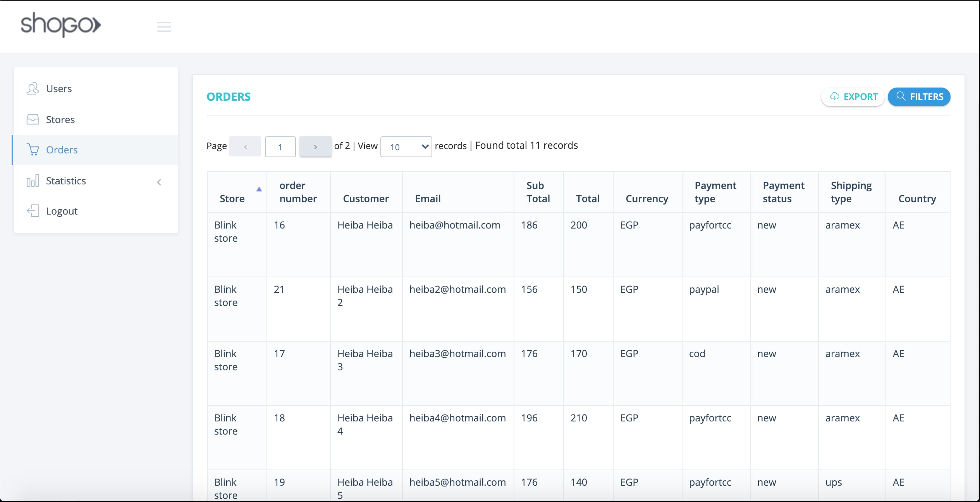The height and width of the screenshot is (502, 980).
Task: Click the Statistics bar chart icon
Action: (x=33, y=181)
